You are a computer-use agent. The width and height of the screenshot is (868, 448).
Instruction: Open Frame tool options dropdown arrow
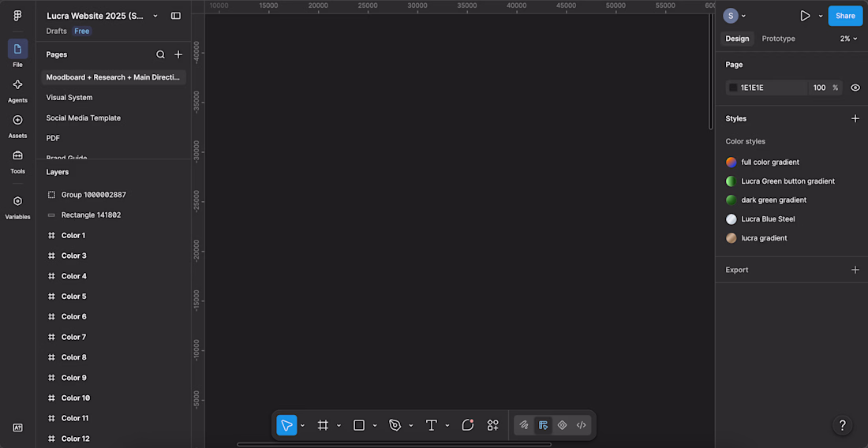click(339, 425)
